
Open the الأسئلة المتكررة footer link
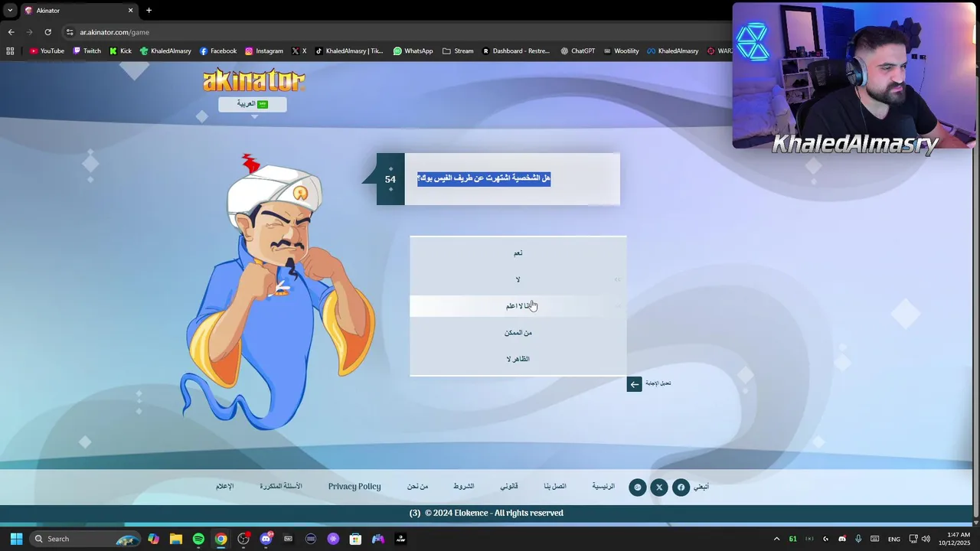pos(281,487)
